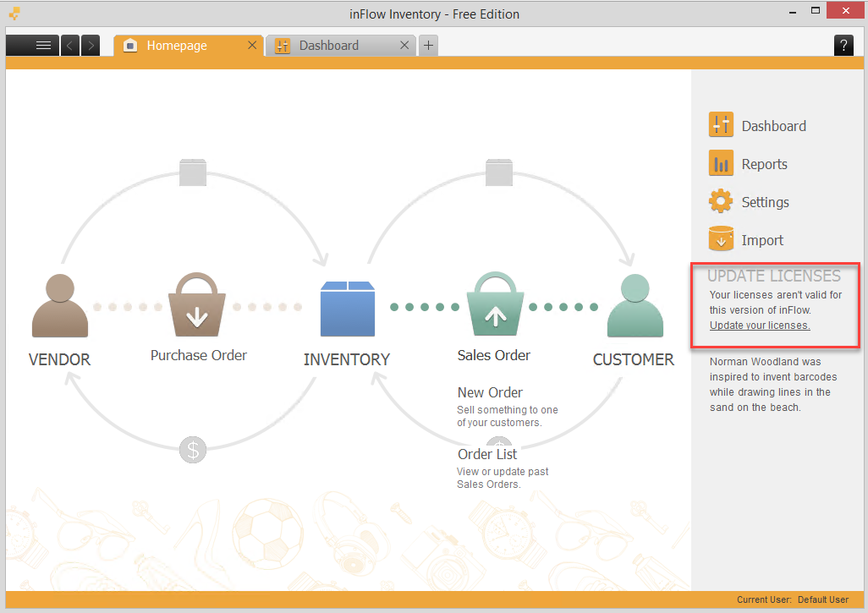The height and width of the screenshot is (613, 868).
Task: Close the inFlow Inventory window
Action: point(845,10)
